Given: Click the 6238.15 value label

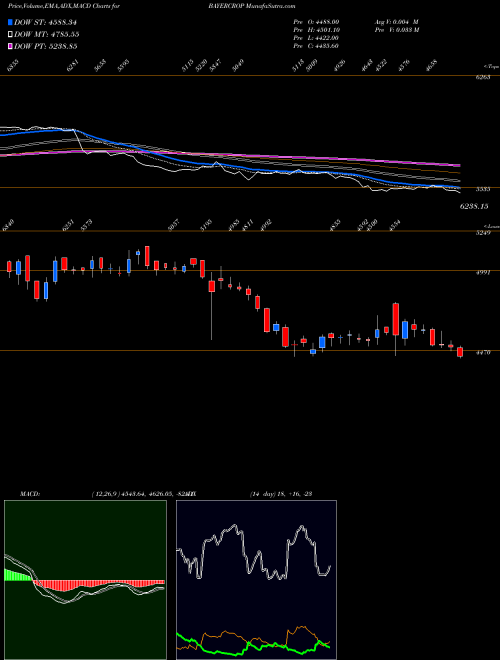Looking at the screenshot, I should pyautogui.click(x=474, y=206).
